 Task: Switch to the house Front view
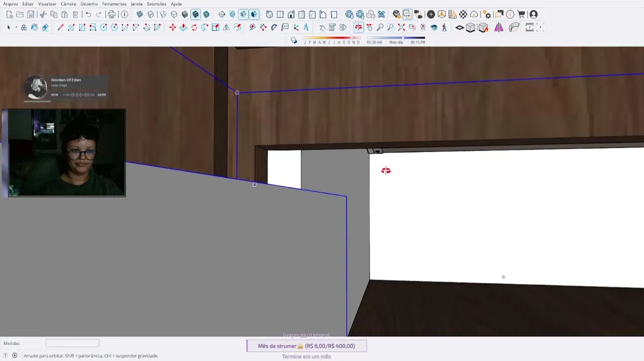click(291, 15)
